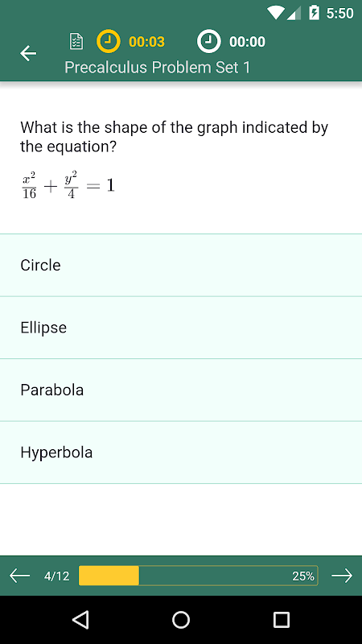Open the checklist document icon
The image size is (362, 644).
coord(76,42)
